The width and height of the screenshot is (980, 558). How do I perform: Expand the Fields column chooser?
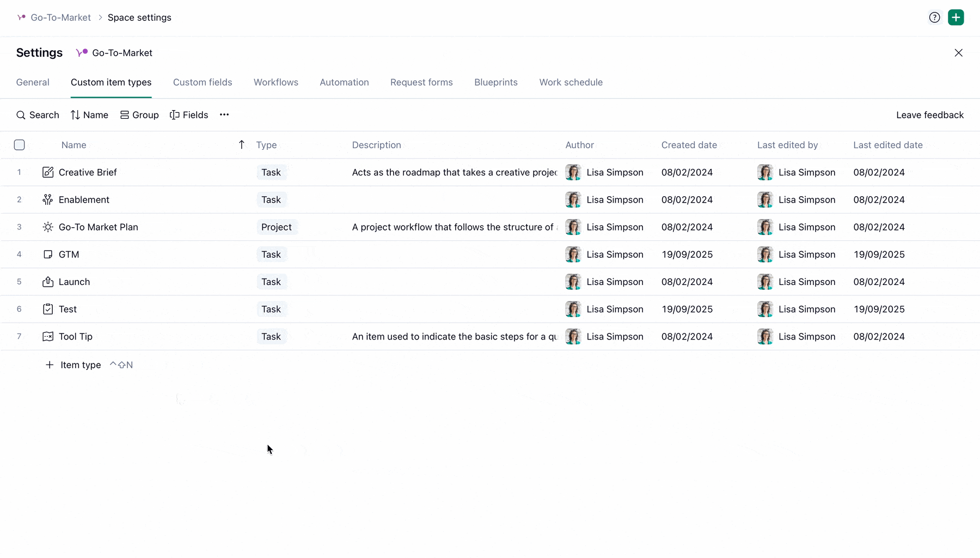click(x=189, y=115)
